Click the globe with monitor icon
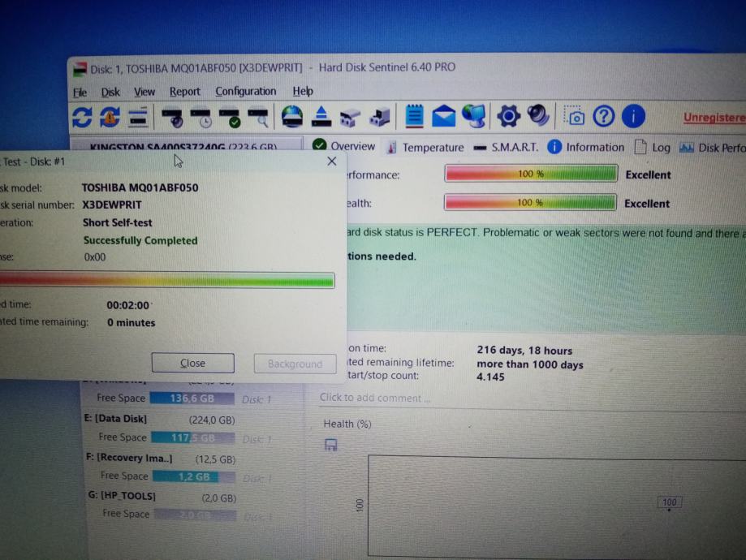Screen dimensions: 746x560 474,116
